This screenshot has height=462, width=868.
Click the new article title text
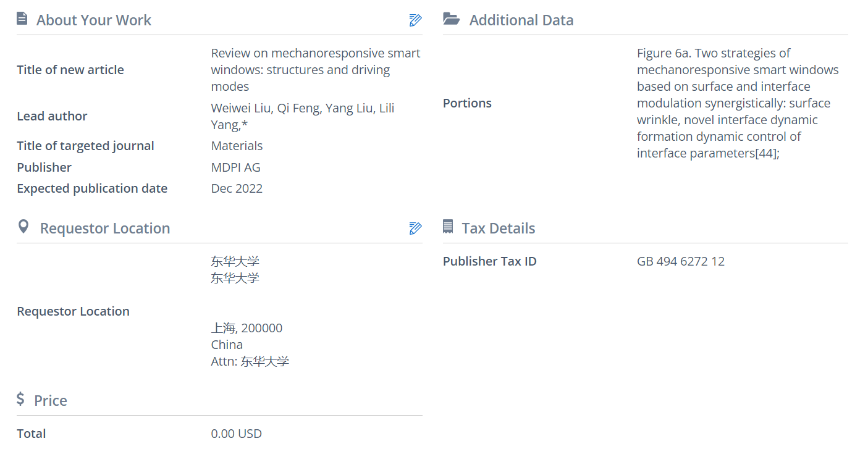point(315,70)
